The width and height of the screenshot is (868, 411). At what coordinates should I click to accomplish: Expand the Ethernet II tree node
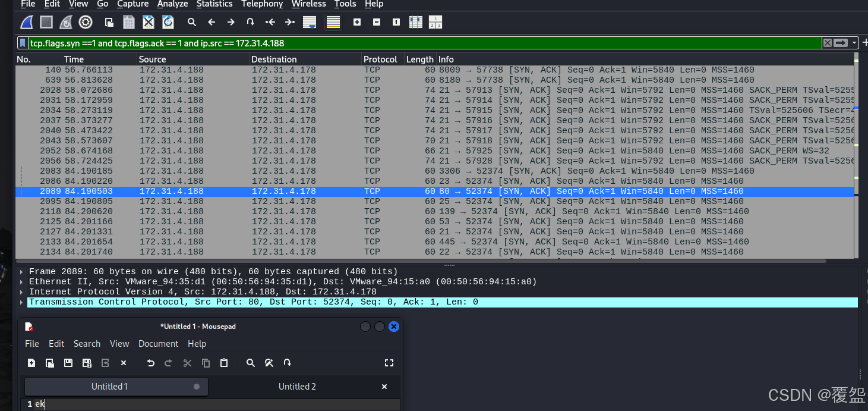[21, 282]
